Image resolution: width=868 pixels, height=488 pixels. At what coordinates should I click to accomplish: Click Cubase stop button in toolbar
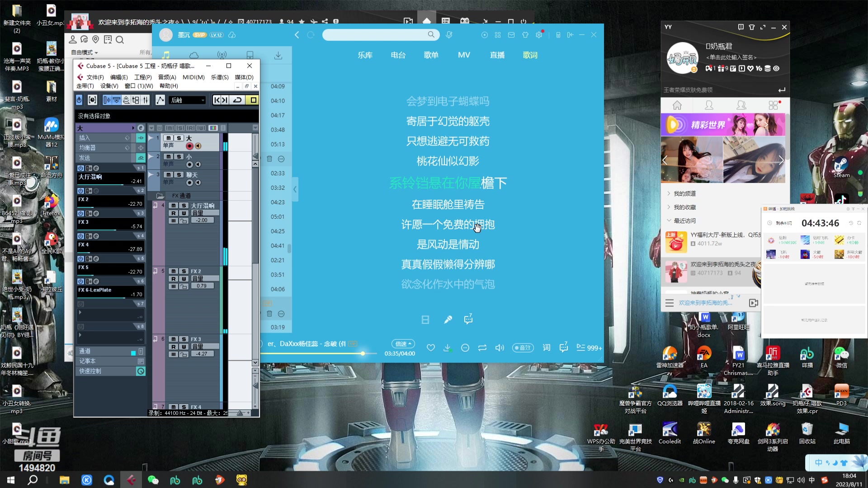click(x=253, y=100)
